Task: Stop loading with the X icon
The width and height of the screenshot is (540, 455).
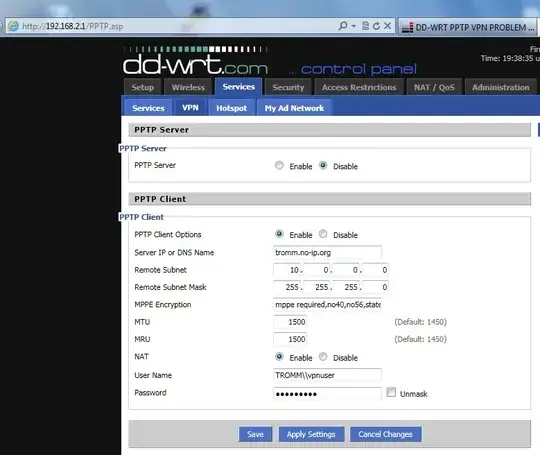Action: point(387,26)
